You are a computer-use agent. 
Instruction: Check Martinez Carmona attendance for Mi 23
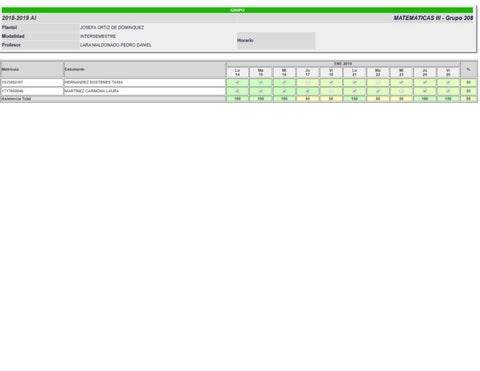(401, 91)
